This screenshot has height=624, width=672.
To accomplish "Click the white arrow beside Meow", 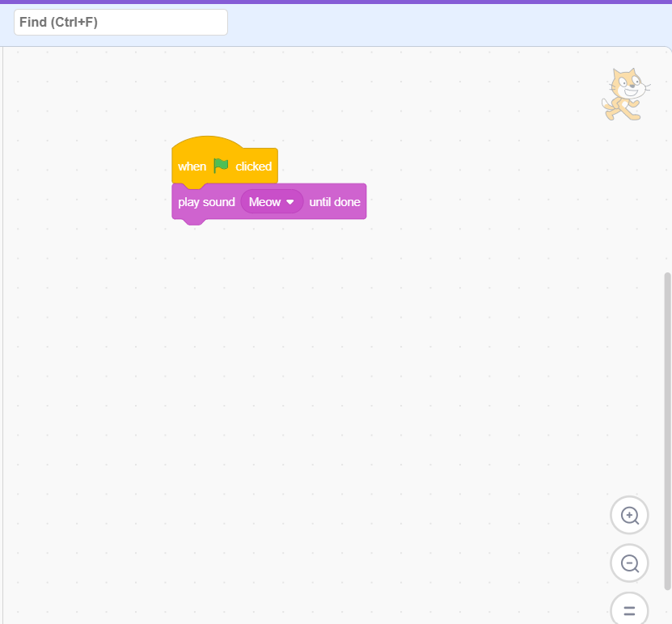I will 290,202.
